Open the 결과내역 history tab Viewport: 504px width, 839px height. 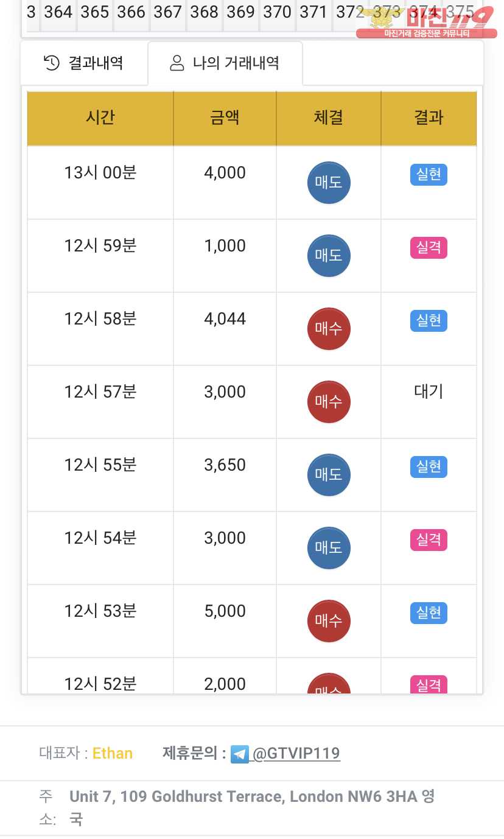[84, 63]
